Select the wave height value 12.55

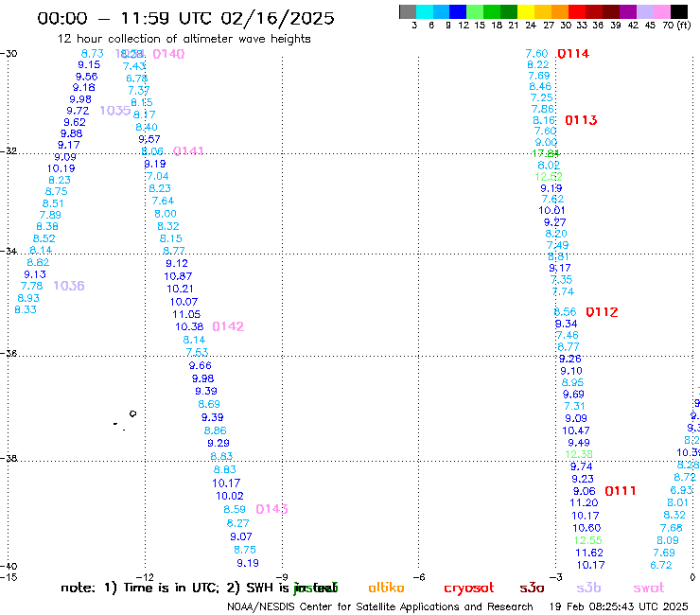point(588,540)
